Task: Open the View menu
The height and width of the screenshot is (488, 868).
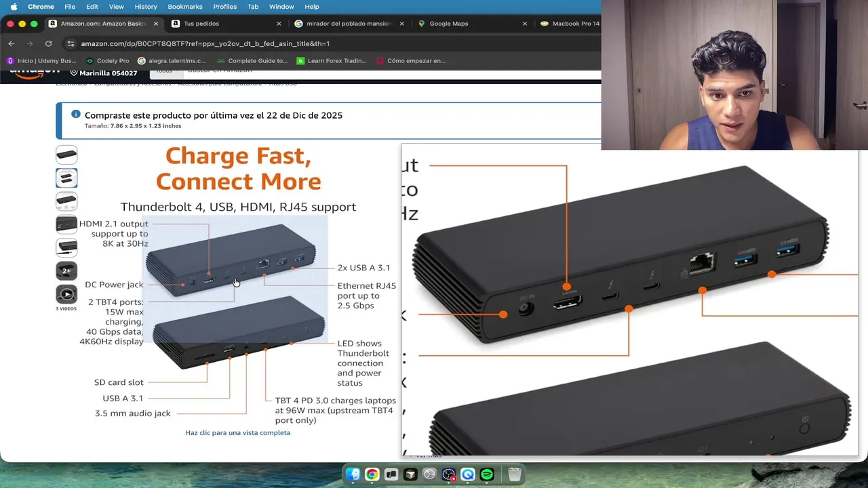Action: coord(117,7)
